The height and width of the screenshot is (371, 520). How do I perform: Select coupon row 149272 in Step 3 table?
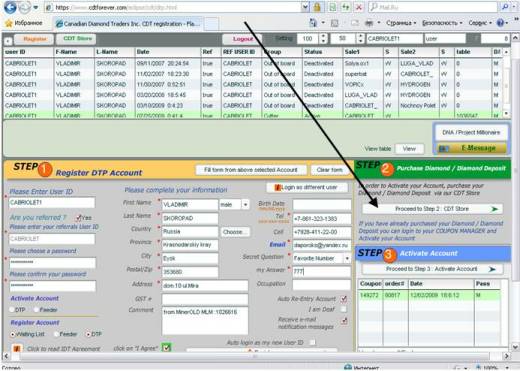430,295
